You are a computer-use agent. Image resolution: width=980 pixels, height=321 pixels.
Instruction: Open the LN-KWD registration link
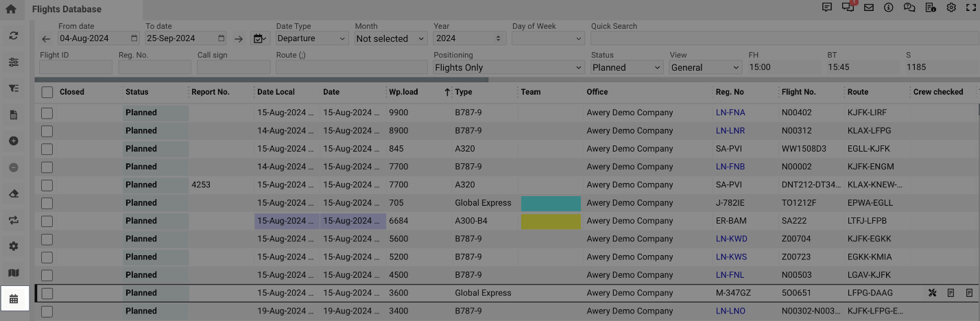point(731,239)
